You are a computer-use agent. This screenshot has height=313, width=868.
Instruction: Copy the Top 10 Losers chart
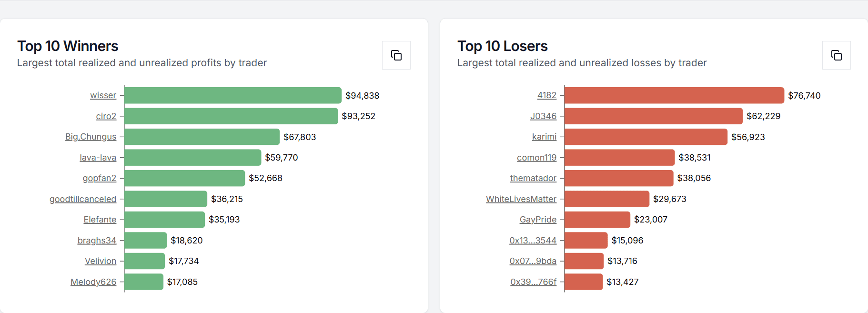(x=836, y=55)
